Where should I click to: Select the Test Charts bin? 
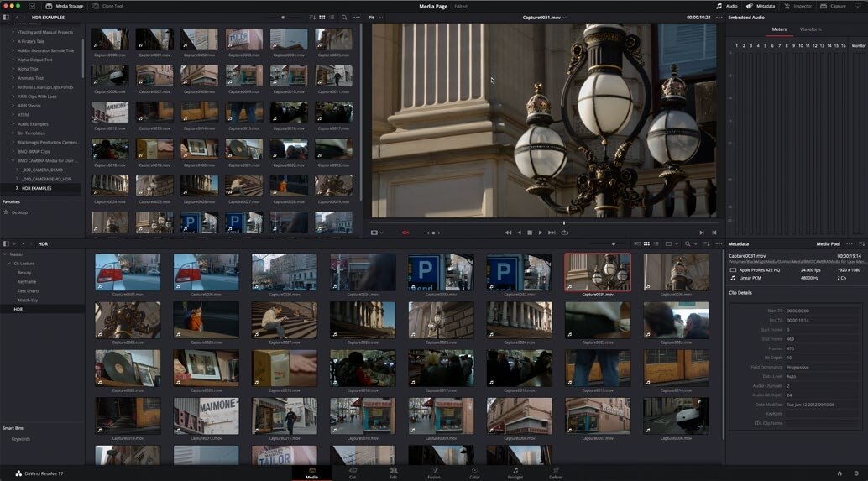pyautogui.click(x=29, y=291)
